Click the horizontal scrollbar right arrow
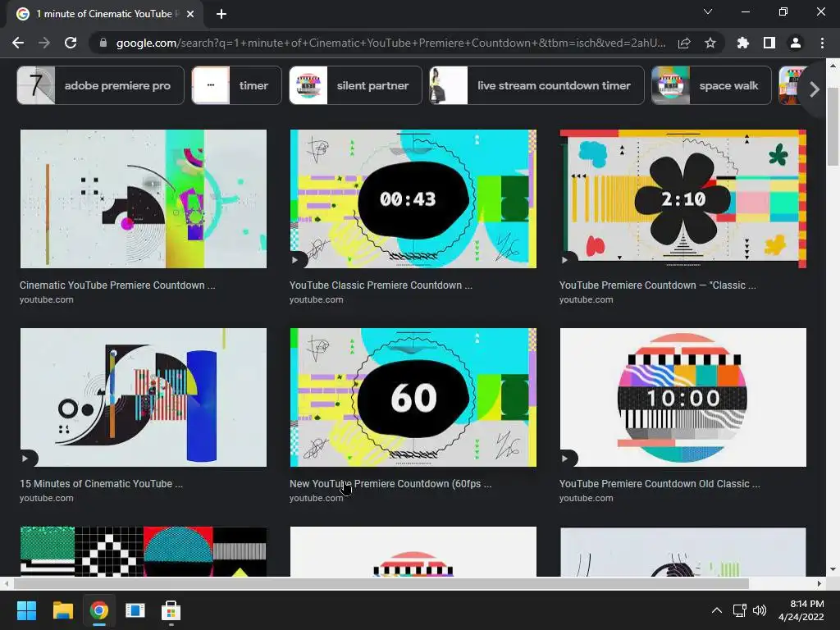The width and height of the screenshot is (840, 630). tap(819, 583)
